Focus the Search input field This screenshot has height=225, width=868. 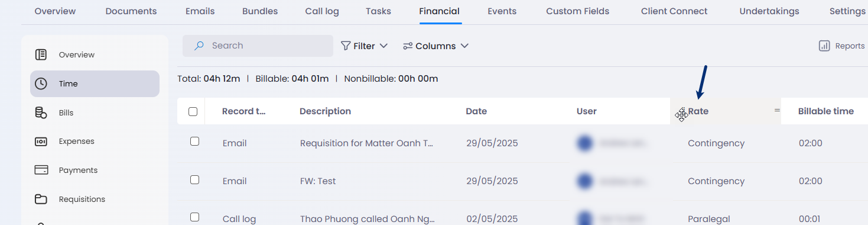point(258,46)
